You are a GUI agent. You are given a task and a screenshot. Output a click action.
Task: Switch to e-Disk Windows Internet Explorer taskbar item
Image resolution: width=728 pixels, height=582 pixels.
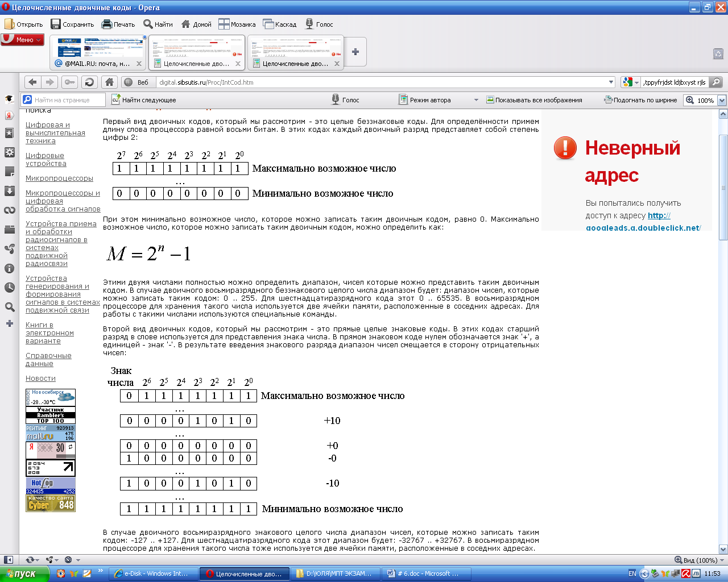pos(153,573)
